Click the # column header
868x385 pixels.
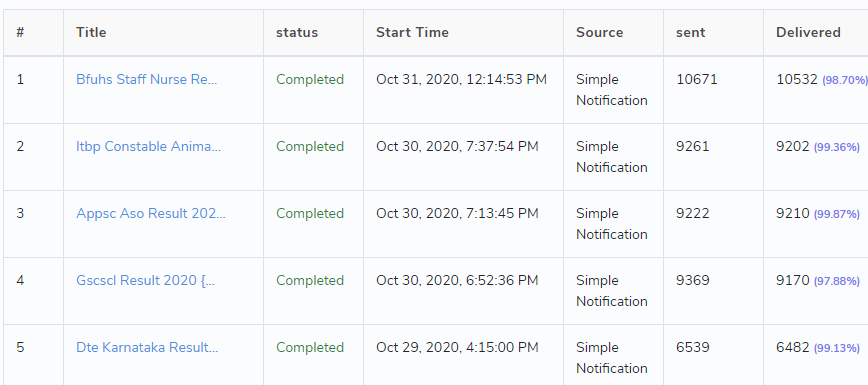[20, 33]
